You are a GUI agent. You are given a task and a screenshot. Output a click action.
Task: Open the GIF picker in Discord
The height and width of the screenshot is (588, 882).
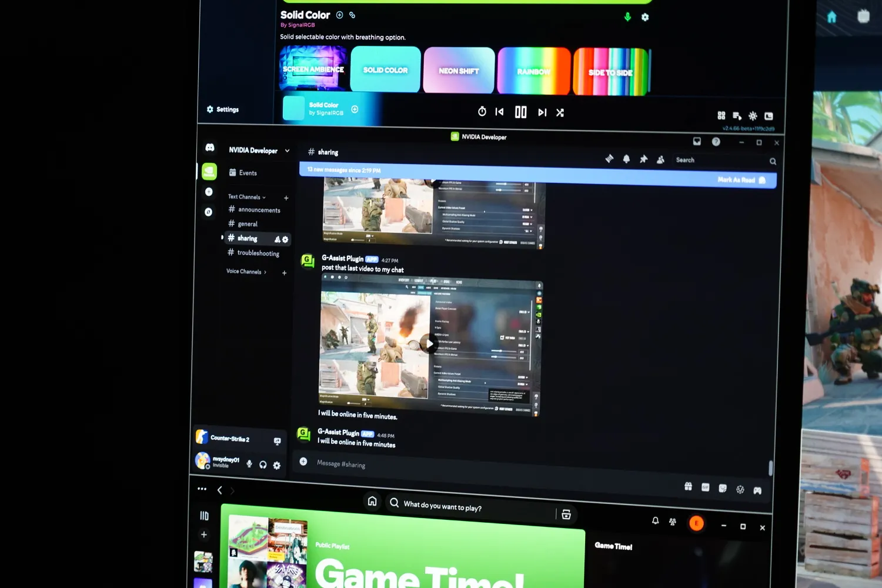tap(705, 487)
